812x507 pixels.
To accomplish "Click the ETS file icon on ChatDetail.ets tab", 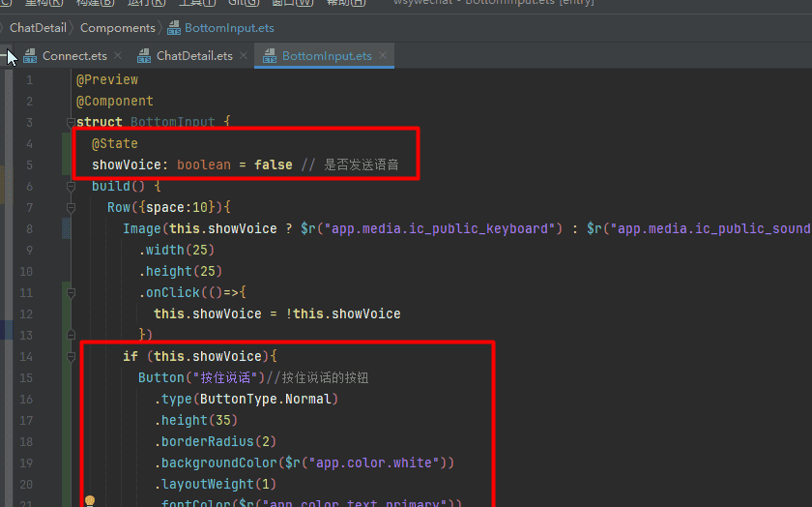I will 144,56.
